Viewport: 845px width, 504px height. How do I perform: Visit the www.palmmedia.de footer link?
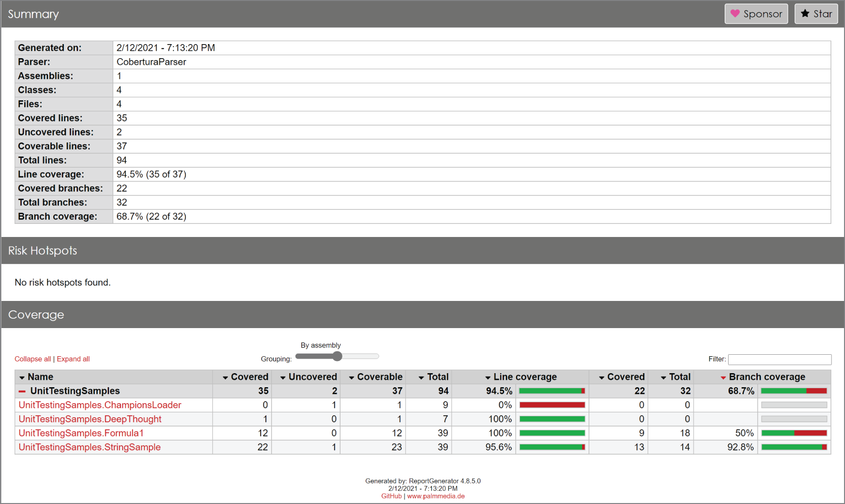coord(436,496)
